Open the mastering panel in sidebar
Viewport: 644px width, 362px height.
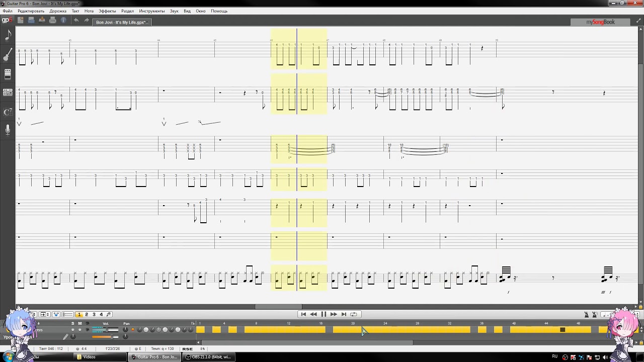tap(8, 93)
